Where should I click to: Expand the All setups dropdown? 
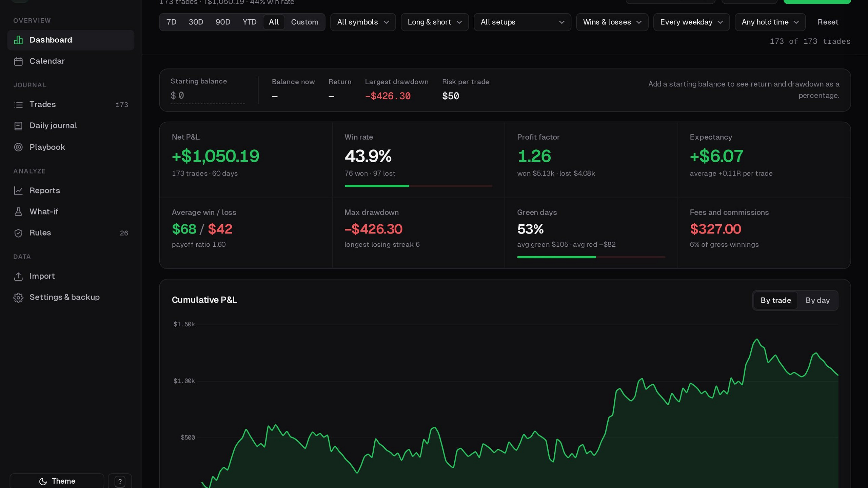[522, 22]
